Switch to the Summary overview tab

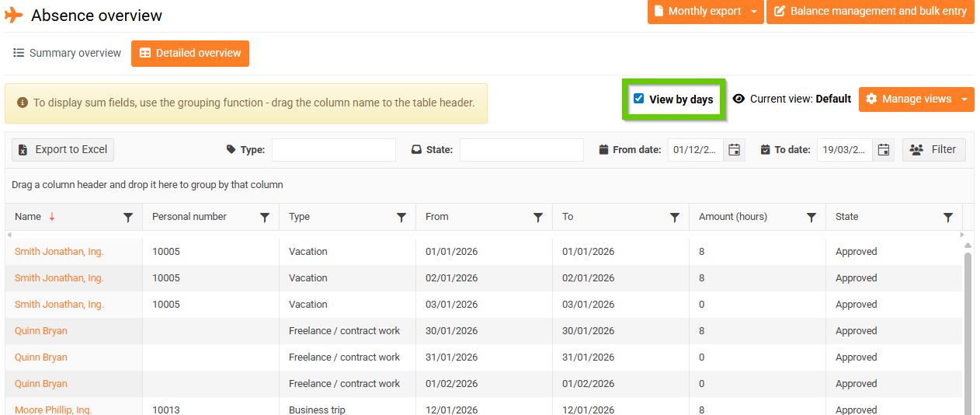click(68, 53)
